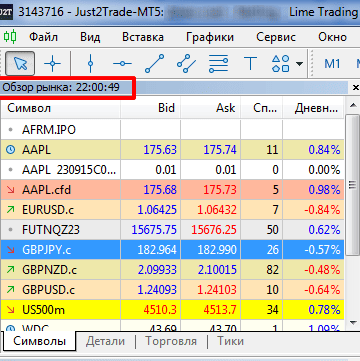Pick the equidistant channel tool
The width and height of the screenshot is (360, 361).
186,63
